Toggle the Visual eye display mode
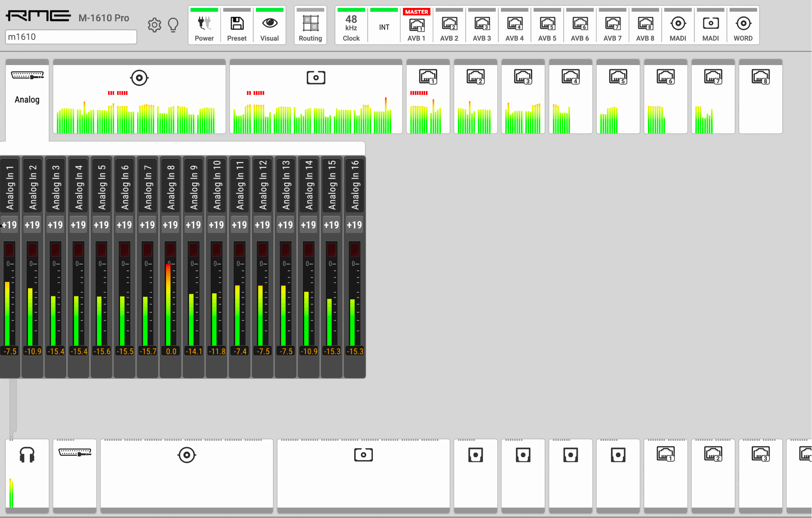The width and height of the screenshot is (812, 518). pos(269,26)
